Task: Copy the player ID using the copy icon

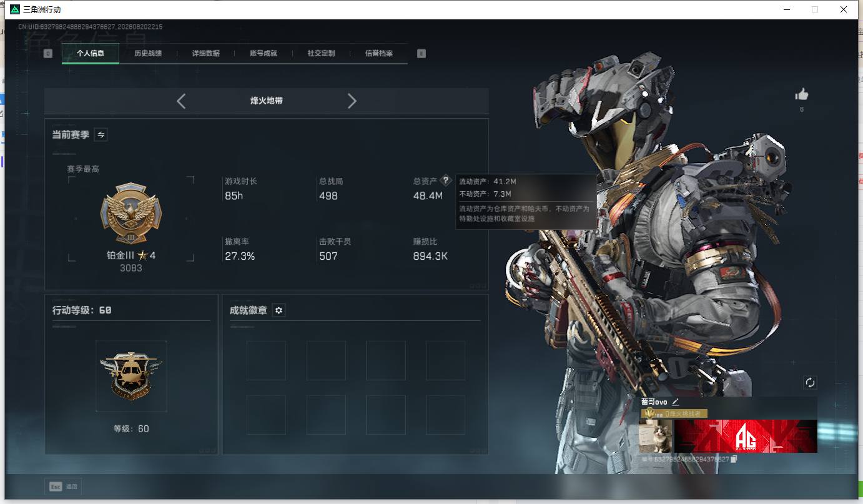Action: tap(734, 459)
